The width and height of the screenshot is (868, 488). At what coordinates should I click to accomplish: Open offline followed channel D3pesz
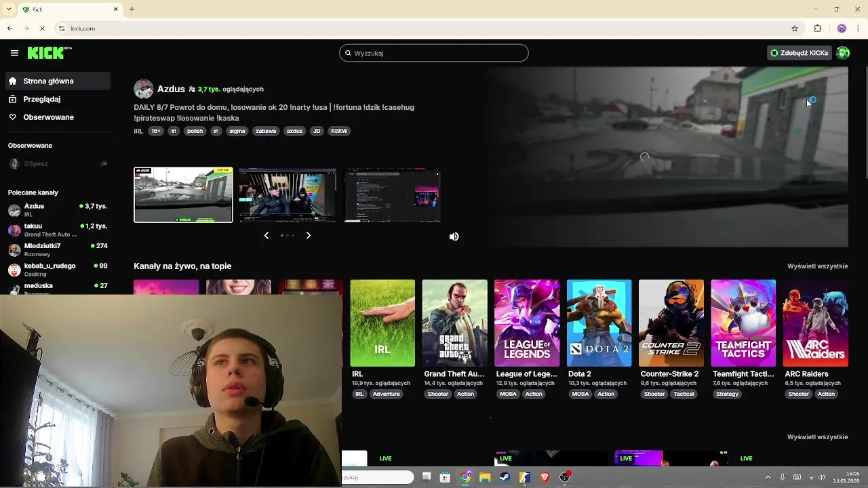(x=57, y=163)
